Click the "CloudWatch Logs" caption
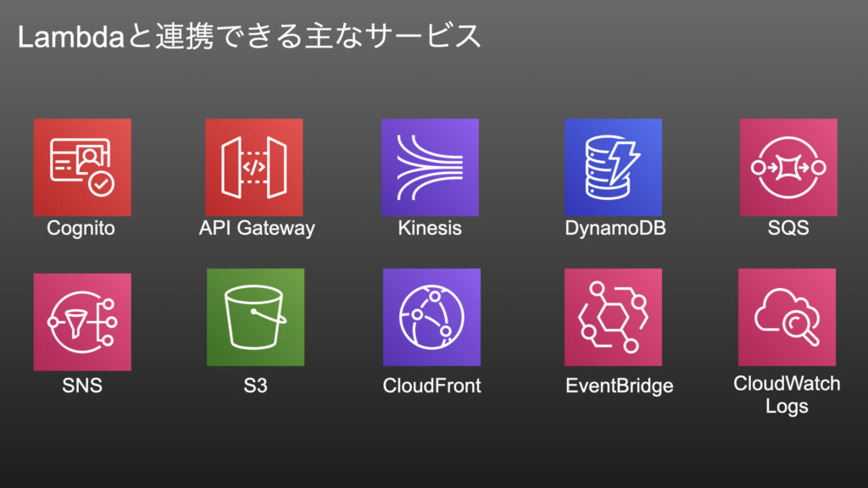Image resolution: width=868 pixels, height=488 pixels. 787,395
